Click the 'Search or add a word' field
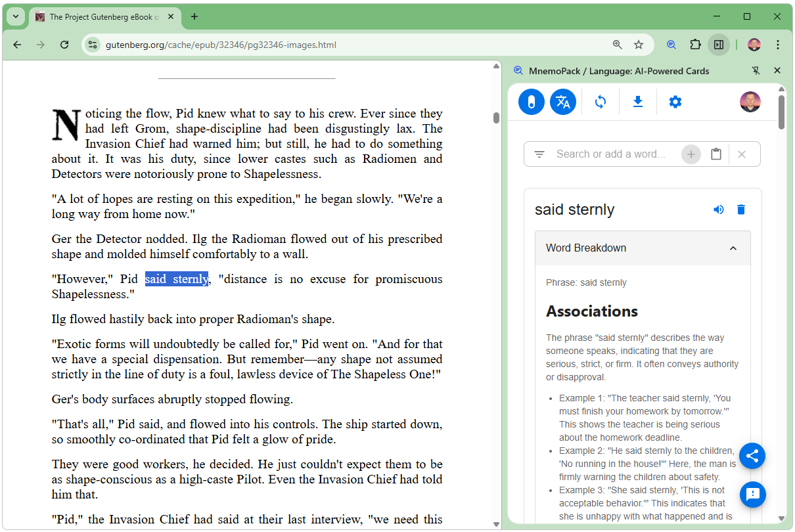This screenshot has width=795, height=532. (611, 154)
